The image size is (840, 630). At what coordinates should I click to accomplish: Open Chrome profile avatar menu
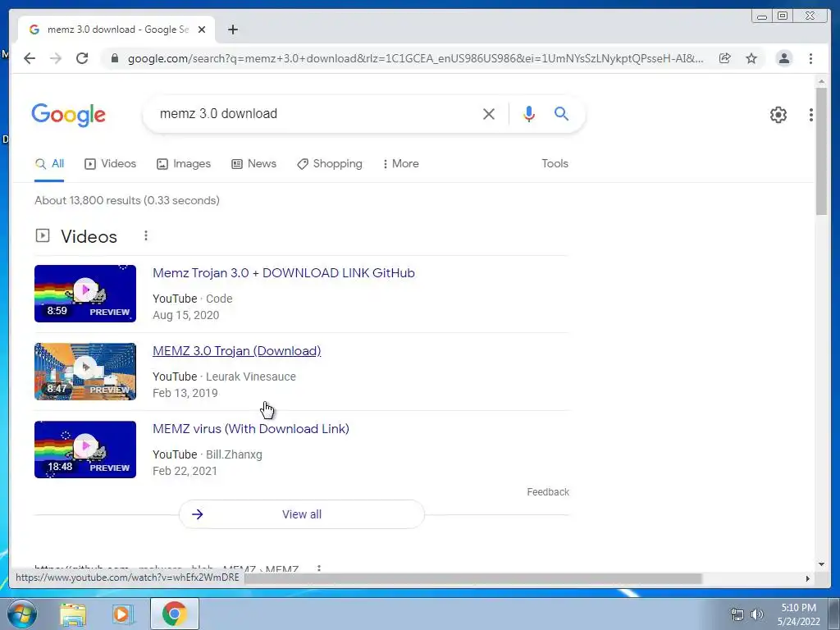(783, 58)
